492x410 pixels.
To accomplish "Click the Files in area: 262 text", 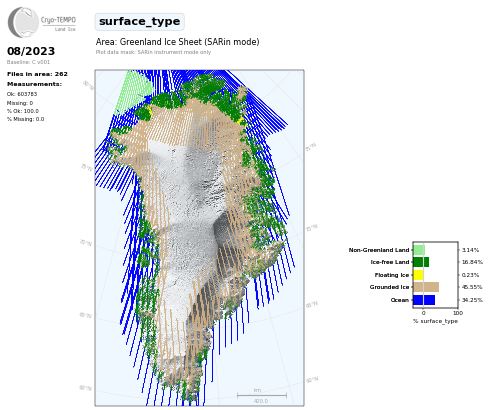I will point(37,74).
